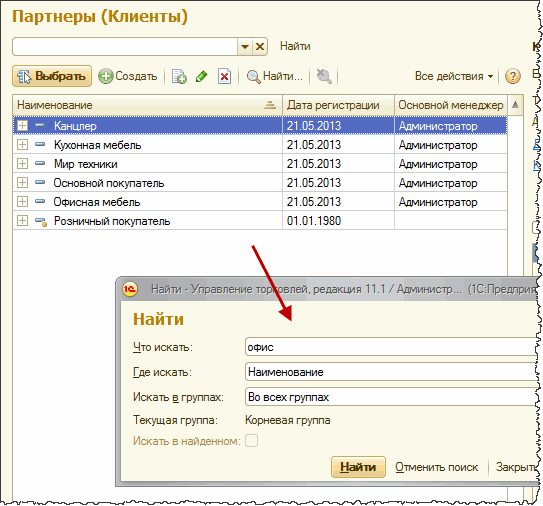Click the copy-create document icon

[179, 76]
